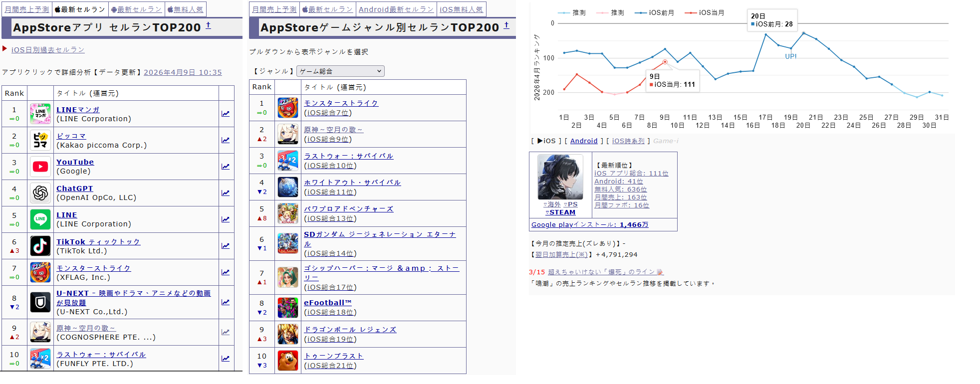Click the Android link below the chart

click(584, 141)
